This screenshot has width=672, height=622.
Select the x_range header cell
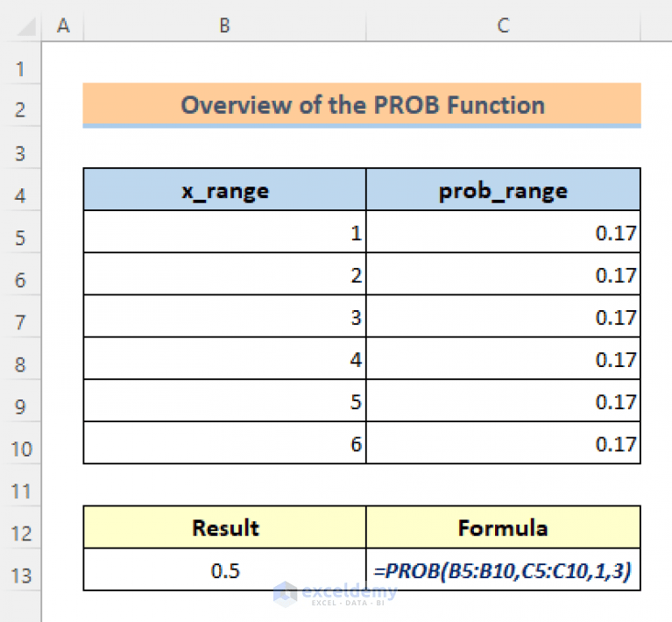click(225, 189)
